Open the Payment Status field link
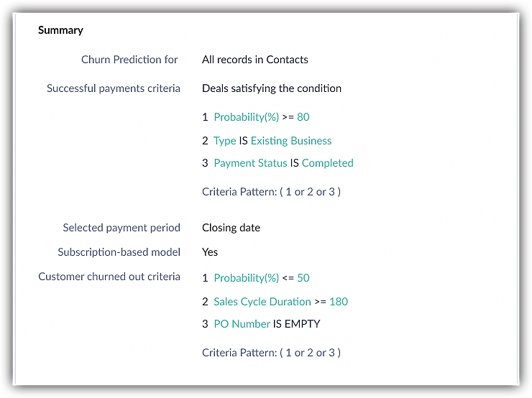The width and height of the screenshot is (532, 398). click(250, 163)
